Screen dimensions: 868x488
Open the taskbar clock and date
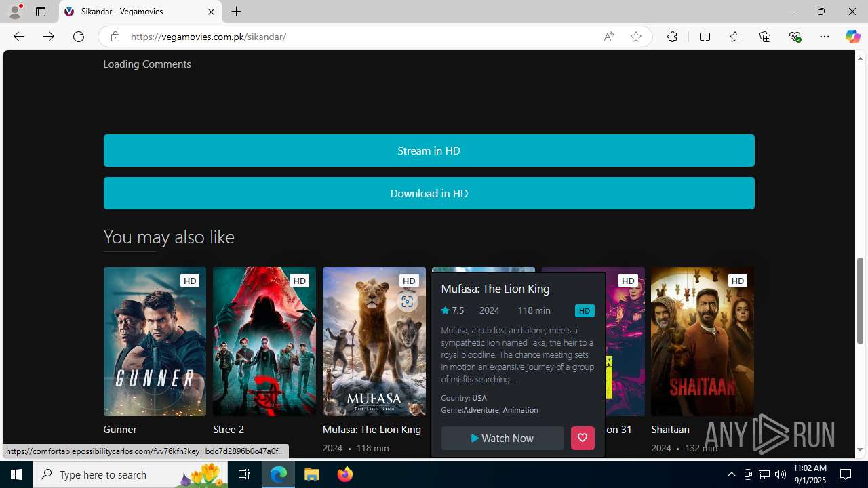tap(810, 474)
